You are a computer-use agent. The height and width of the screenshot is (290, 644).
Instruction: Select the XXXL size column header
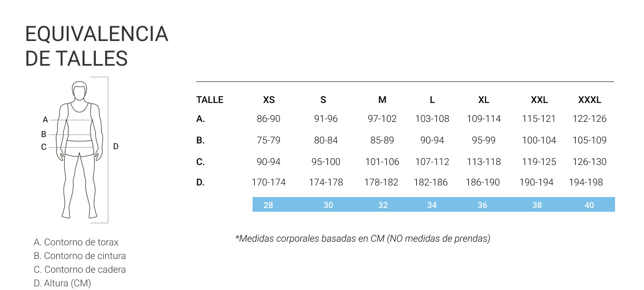(589, 100)
